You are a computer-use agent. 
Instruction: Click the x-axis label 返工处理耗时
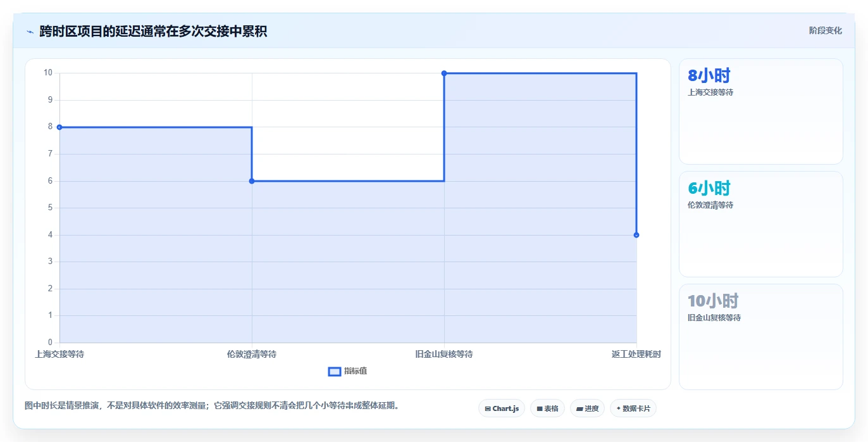[x=636, y=354]
